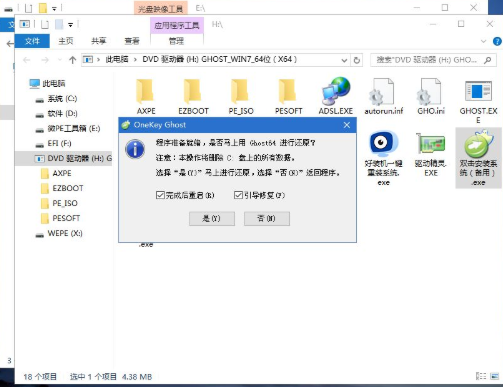503x387 pixels.
Task: Switch to large icons view in status bar
Action: 495,376
